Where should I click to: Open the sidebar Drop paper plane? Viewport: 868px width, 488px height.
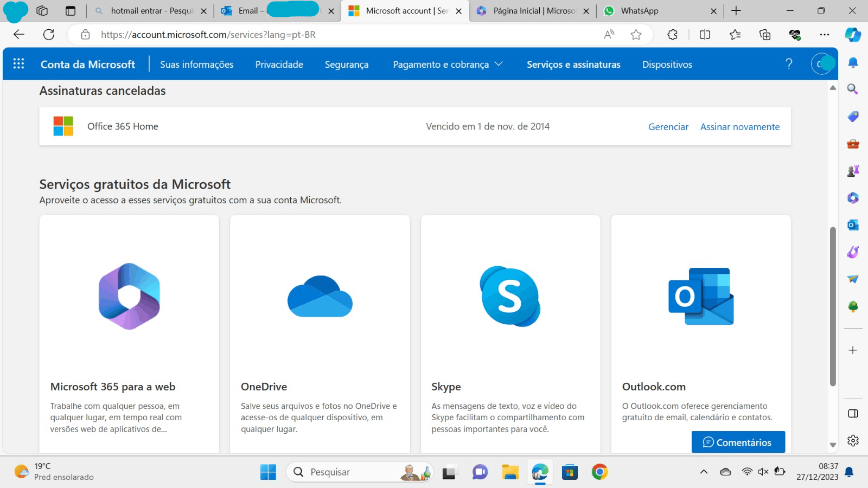pyautogui.click(x=853, y=279)
